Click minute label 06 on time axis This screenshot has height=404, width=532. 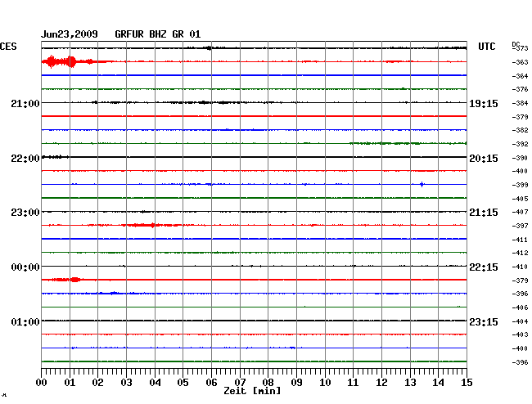click(x=211, y=383)
